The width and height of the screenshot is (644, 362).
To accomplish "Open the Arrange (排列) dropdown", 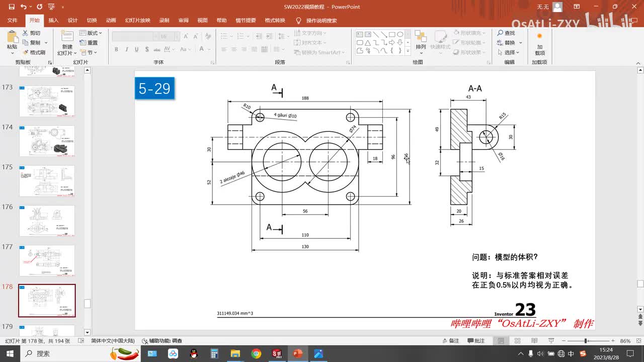I will click(x=421, y=42).
